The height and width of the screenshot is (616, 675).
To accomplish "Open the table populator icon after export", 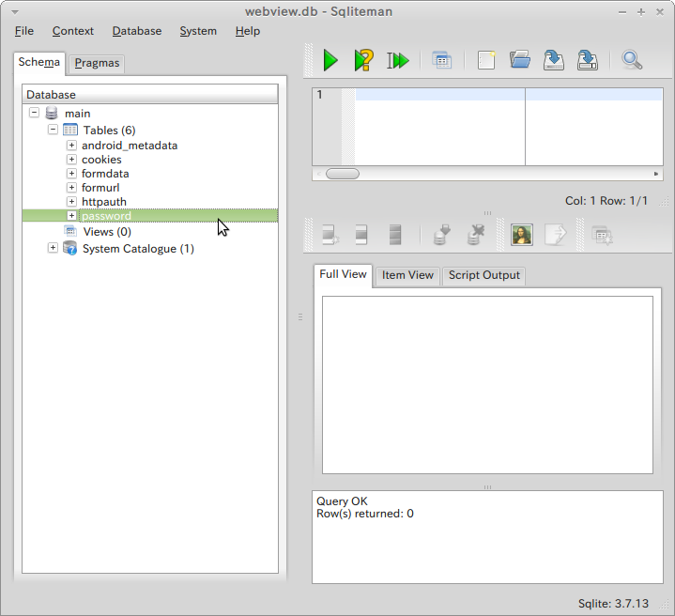I will (602, 236).
